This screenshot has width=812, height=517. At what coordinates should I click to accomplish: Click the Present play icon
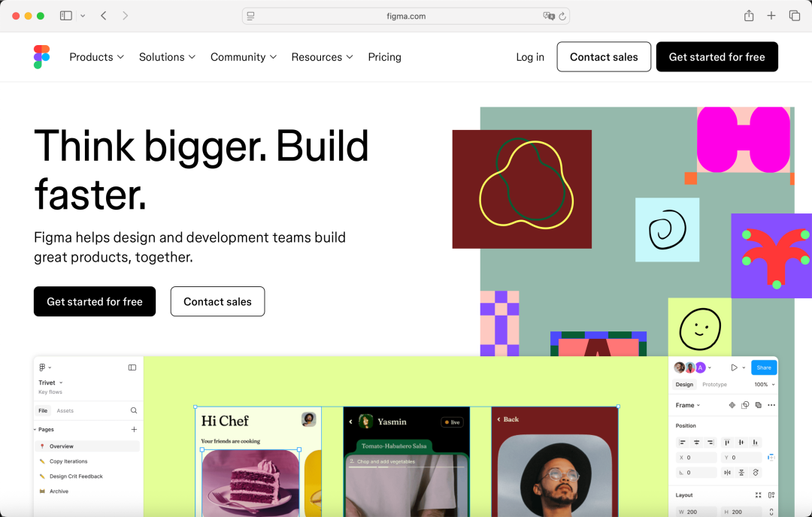click(734, 367)
